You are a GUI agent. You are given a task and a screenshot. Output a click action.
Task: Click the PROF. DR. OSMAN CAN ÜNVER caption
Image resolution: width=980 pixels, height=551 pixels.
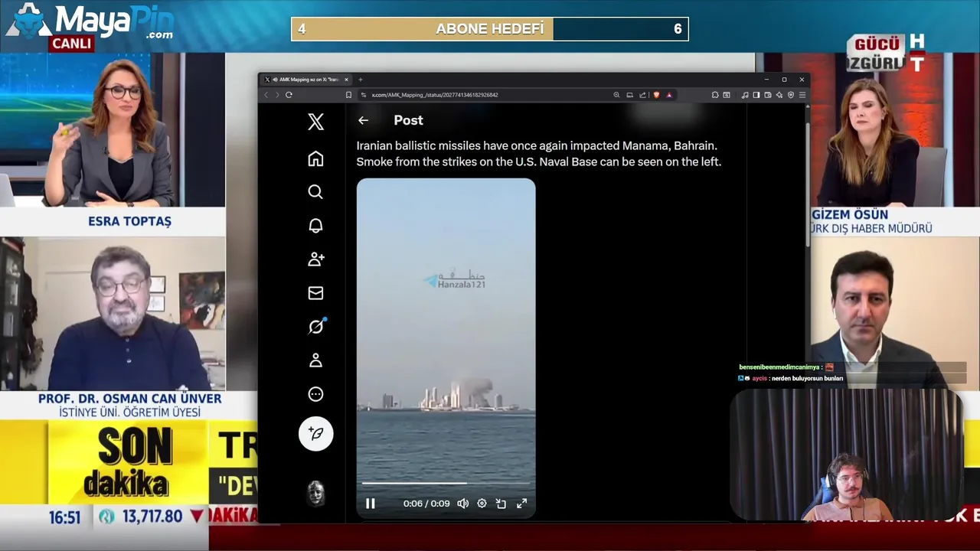pyautogui.click(x=129, y=399)
